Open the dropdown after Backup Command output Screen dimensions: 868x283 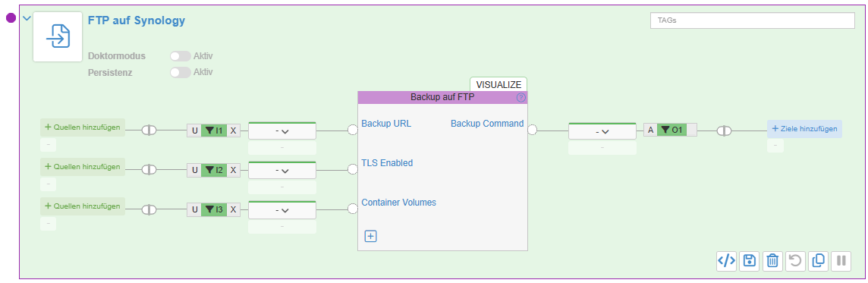pyautogui.click(x=602, y=131)
